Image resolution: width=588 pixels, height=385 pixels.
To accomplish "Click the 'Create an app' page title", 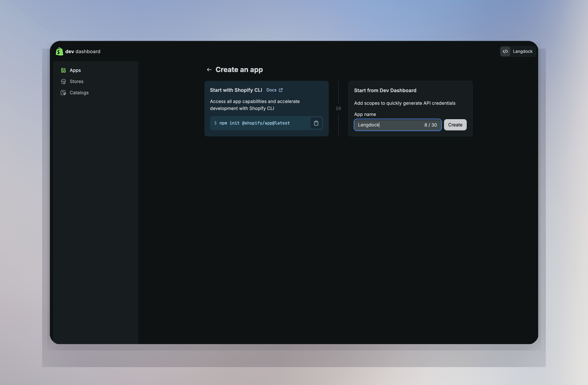I will (x=239, y=70).
